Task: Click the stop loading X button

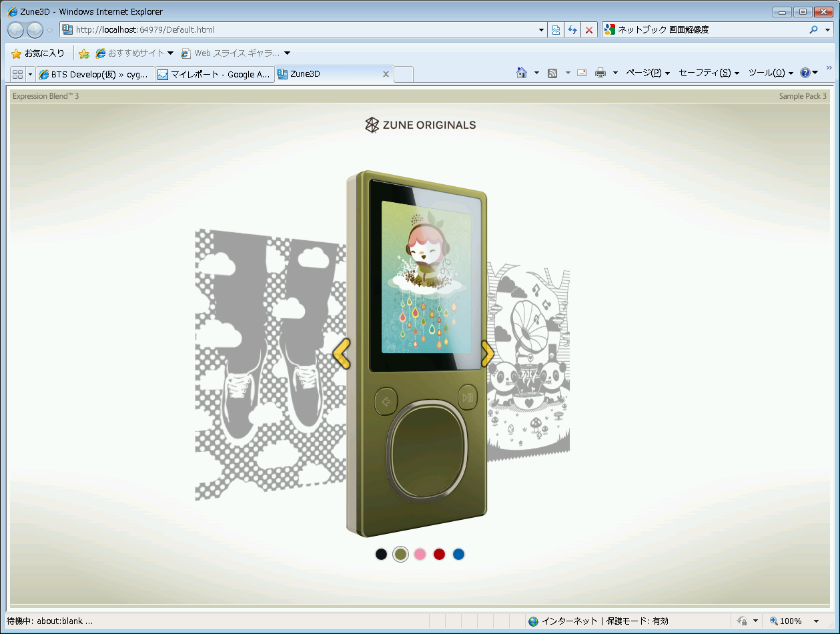Action: point(588,30)
